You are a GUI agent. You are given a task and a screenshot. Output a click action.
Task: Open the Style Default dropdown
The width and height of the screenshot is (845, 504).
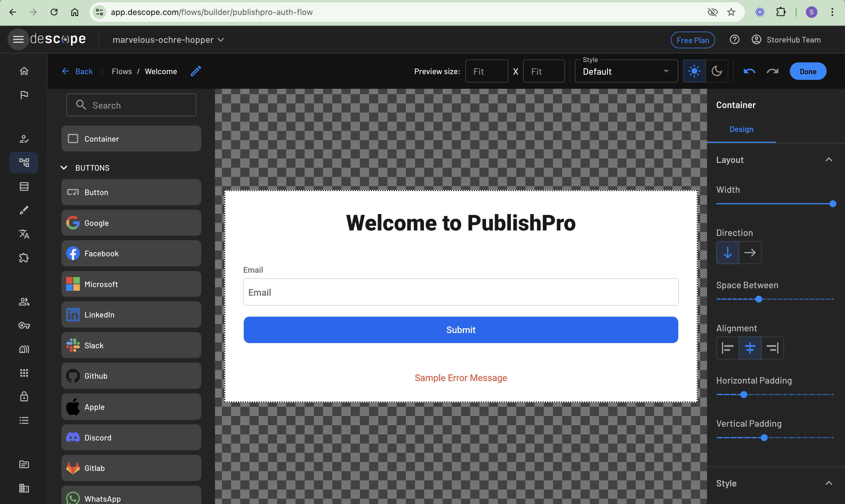tap(626, 71)
